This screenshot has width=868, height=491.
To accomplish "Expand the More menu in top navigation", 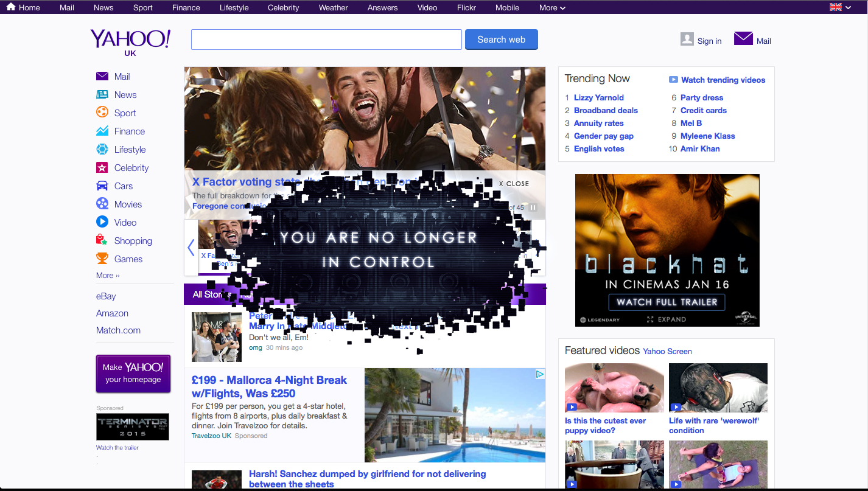I will pyautogui.click(x=552, y=7).
